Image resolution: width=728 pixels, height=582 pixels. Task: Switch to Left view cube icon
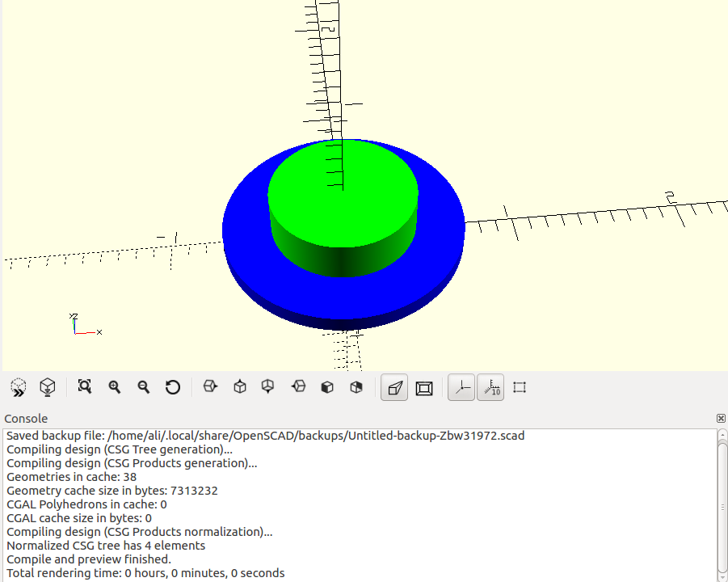pyautogui.click(x=298, y=386)
